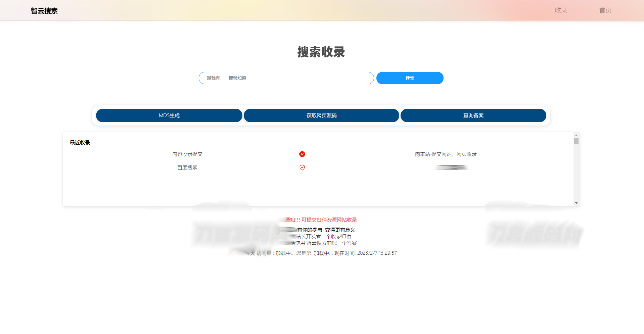Click the scrollbar thumb in the 最近收录 panel
The height and width of the screenshot is (334, 644).
click(x=576, y=141)
